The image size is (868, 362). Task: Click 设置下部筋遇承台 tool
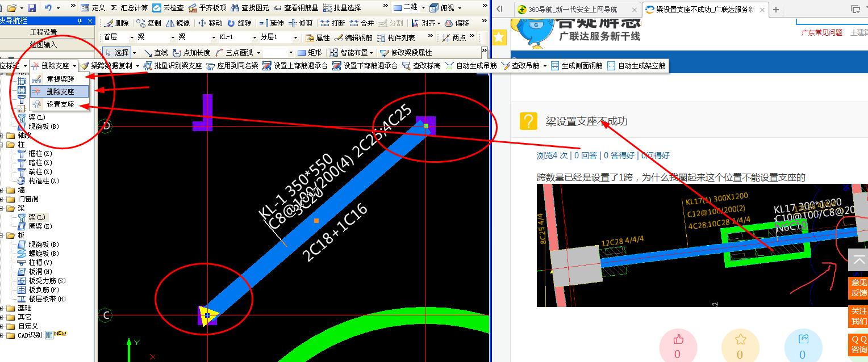(364, 66)
